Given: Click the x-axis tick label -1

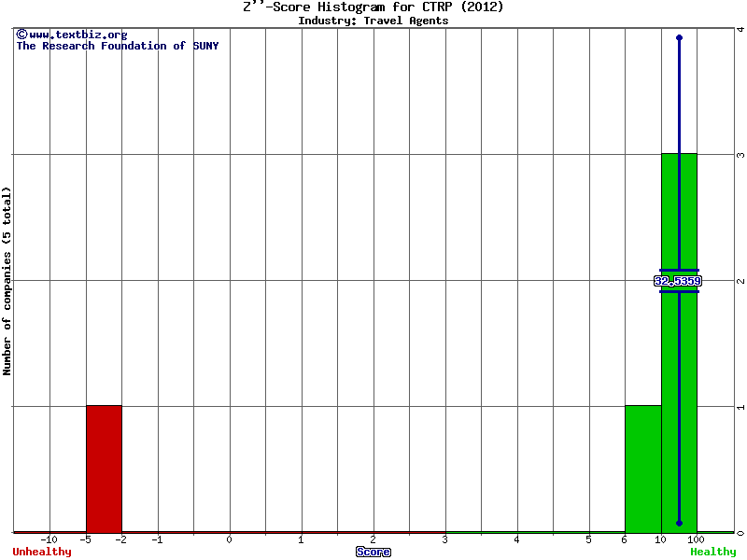Looking at the screenshot, I should click(x=157, y=539).
